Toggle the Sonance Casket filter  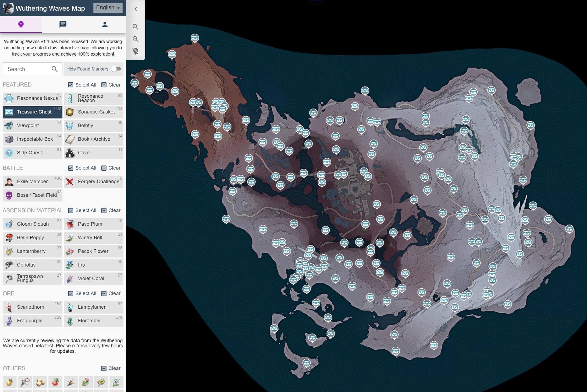(x=93, y=112)
